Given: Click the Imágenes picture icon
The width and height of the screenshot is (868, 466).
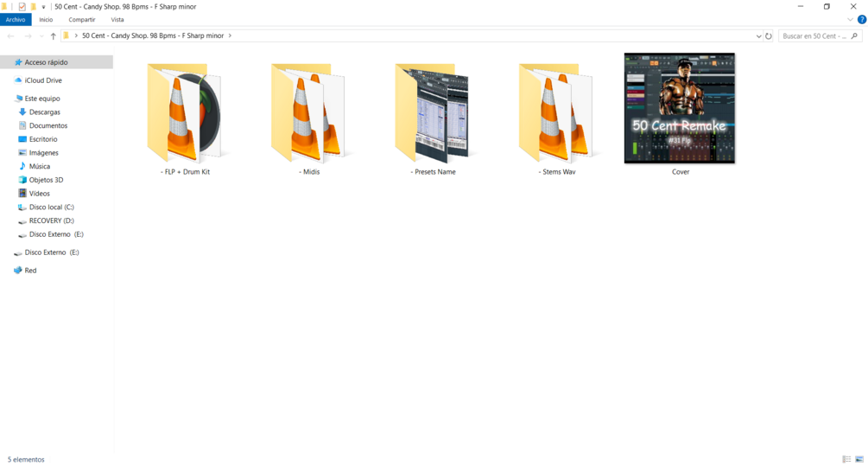Looking at the screenshot, I should 22,153.
